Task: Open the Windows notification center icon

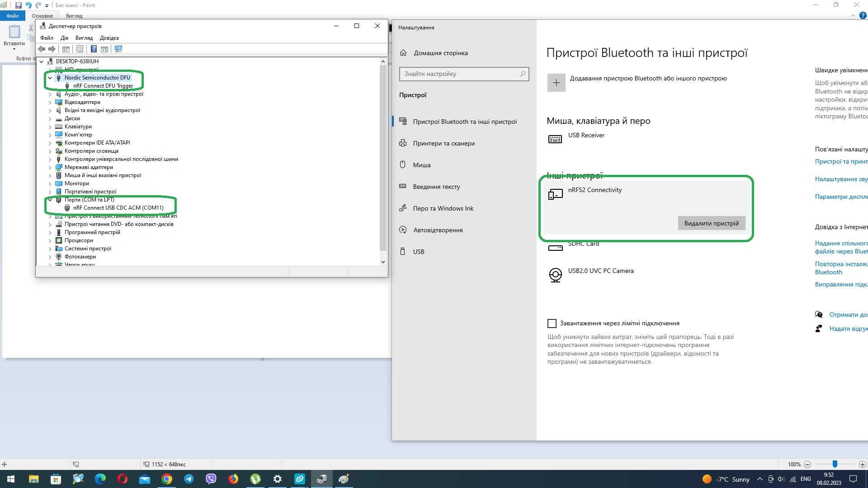Action: (853, 479)
